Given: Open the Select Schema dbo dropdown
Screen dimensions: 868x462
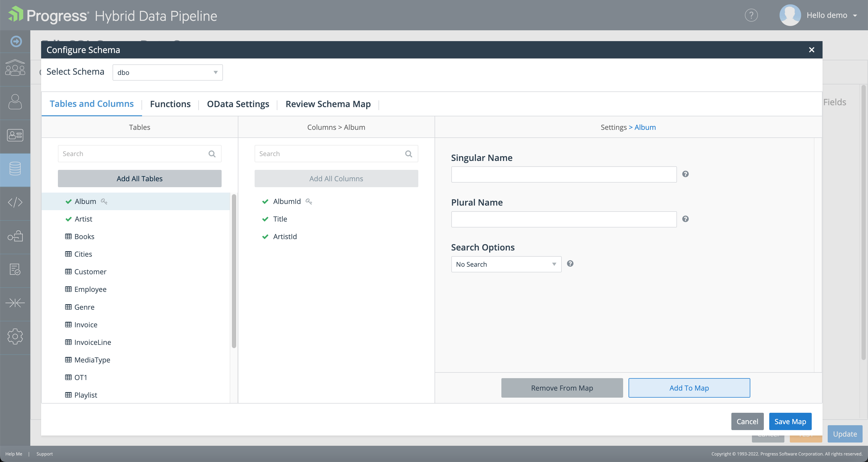Looking at the screenshot, I should click(167, 72).
